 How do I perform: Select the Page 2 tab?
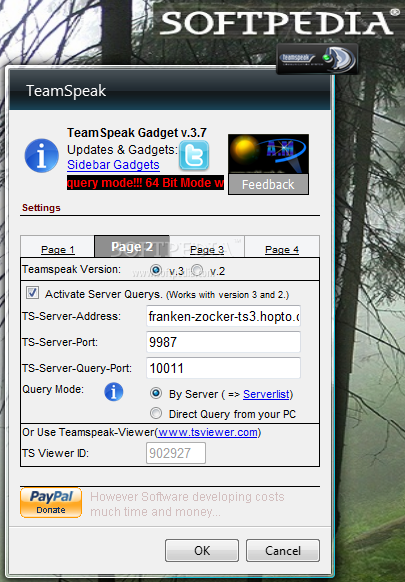tap(132, 246)
